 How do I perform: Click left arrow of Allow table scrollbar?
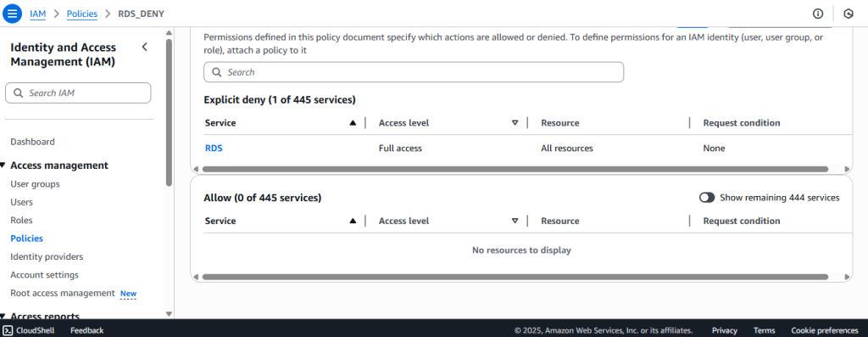click(196, 277)
